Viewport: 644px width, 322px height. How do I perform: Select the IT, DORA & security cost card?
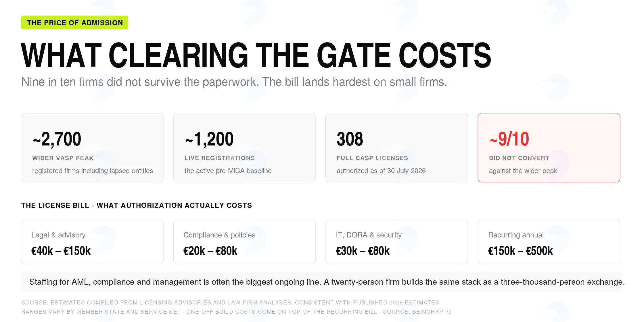397,242
